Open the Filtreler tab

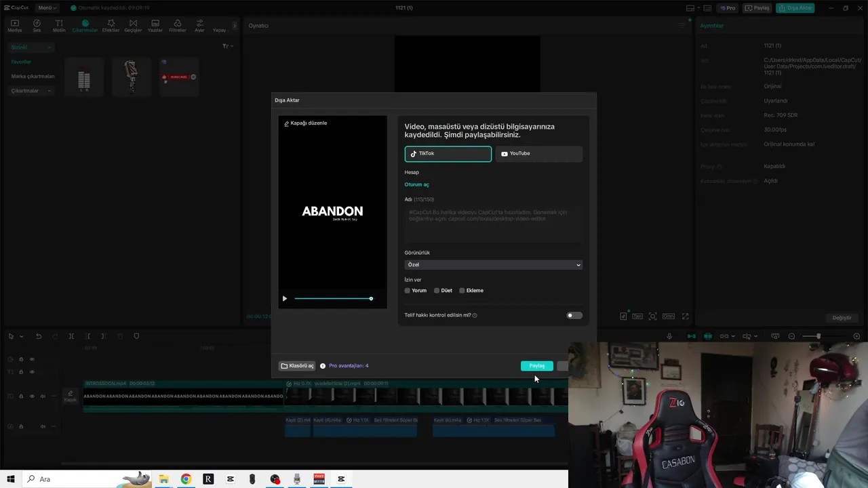177,26
